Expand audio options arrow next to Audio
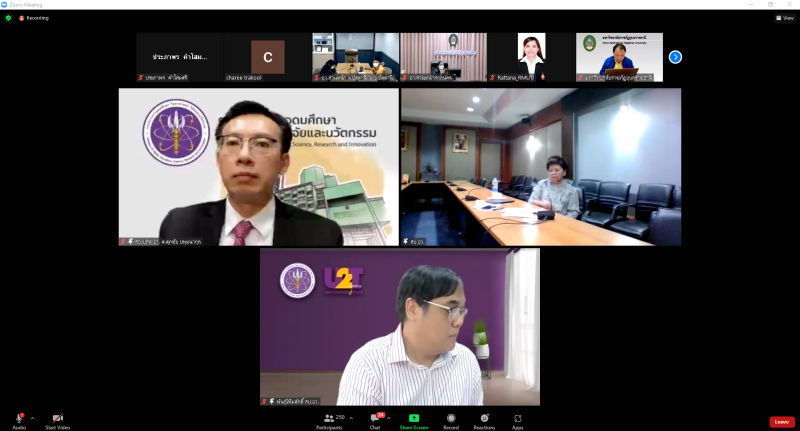This screenshot has width=800, height=431. click(x=32, y=418)
